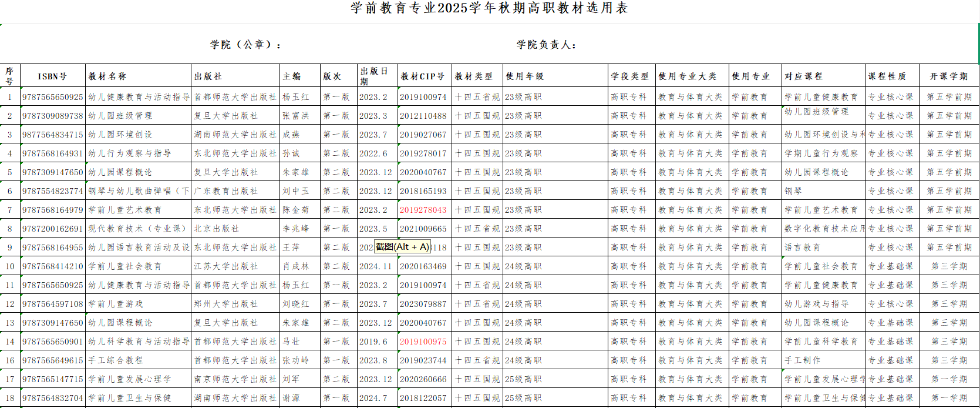
Task: Click the red CIP number 2019278043
Action: (423, 210)
